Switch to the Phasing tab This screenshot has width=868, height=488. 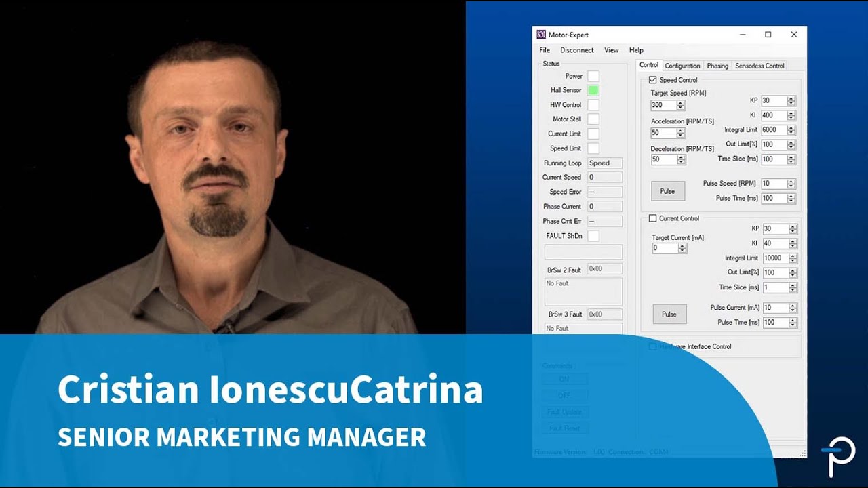point(717,66)
